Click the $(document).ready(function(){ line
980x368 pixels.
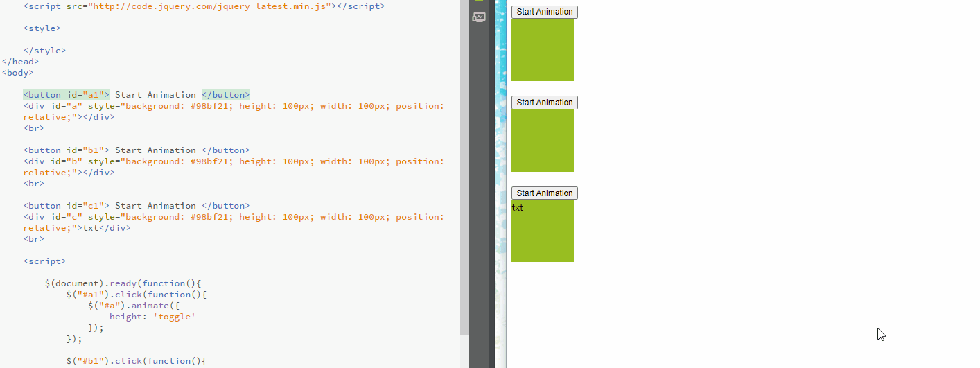[123, 283]
